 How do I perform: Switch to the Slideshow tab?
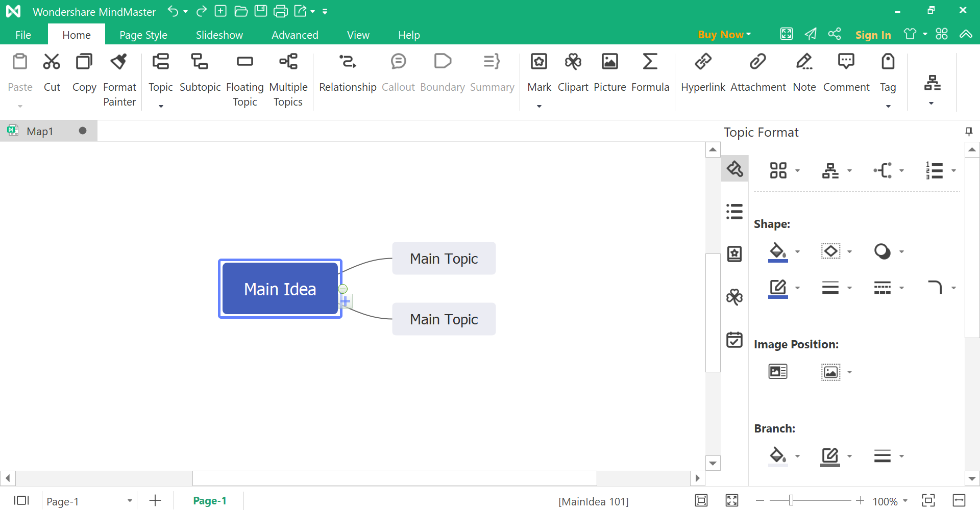tap(219, 35)
